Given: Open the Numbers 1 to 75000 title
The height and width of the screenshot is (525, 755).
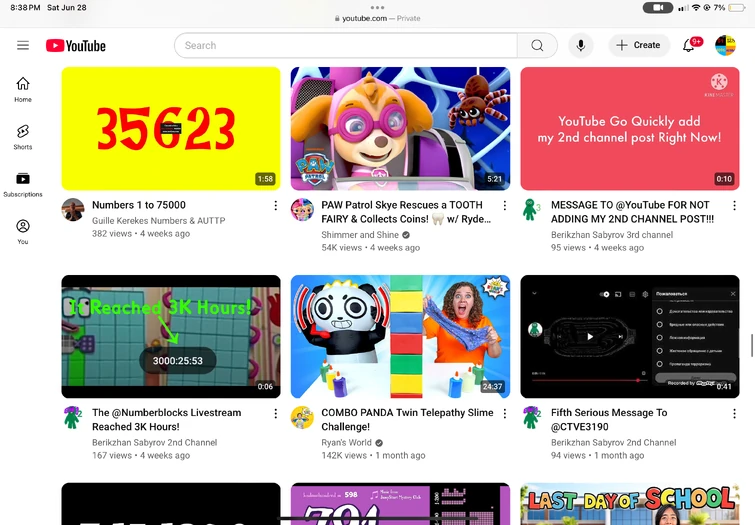Looking at the screenshot, I should (139, 205).
